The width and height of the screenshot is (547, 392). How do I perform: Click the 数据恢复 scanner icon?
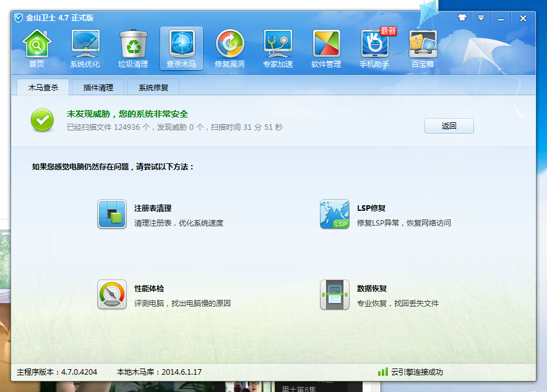pos(335,294)
